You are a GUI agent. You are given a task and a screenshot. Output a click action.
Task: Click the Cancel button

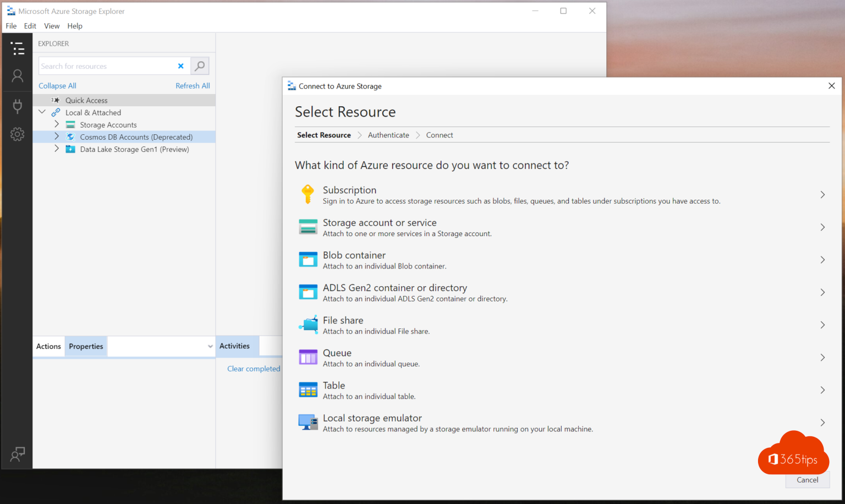pyautogui.click(x=807, y=480)
